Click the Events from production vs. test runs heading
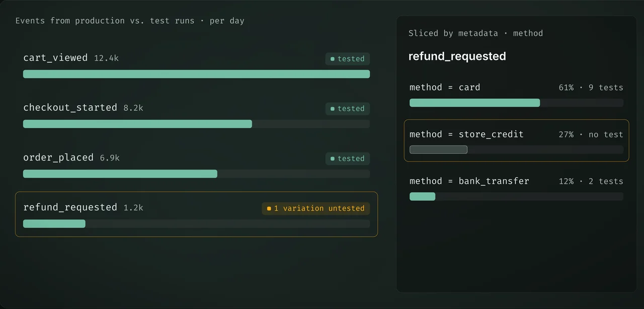 (130, 21)
